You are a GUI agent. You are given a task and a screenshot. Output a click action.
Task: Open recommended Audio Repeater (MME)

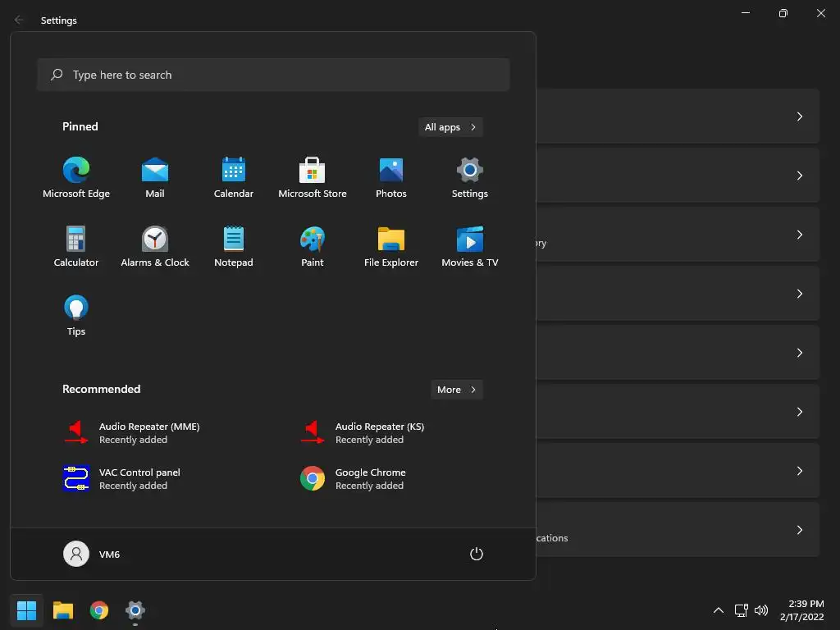click(x=131, y=433)
